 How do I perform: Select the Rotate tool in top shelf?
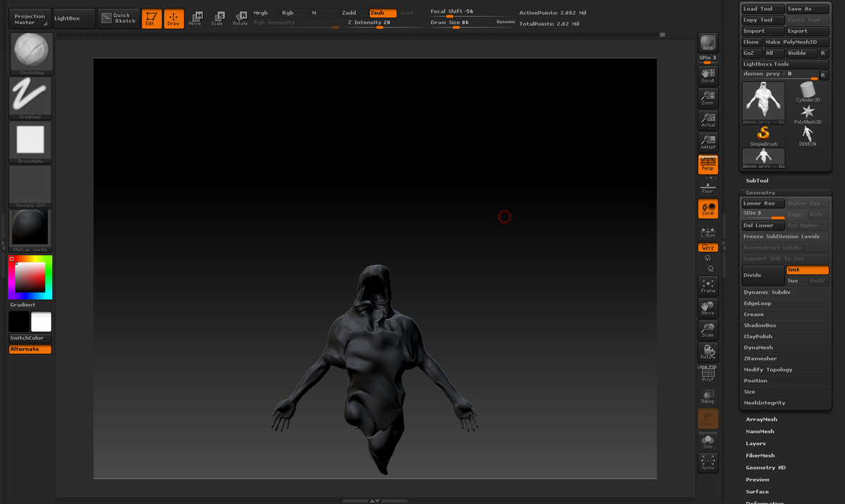240,18
